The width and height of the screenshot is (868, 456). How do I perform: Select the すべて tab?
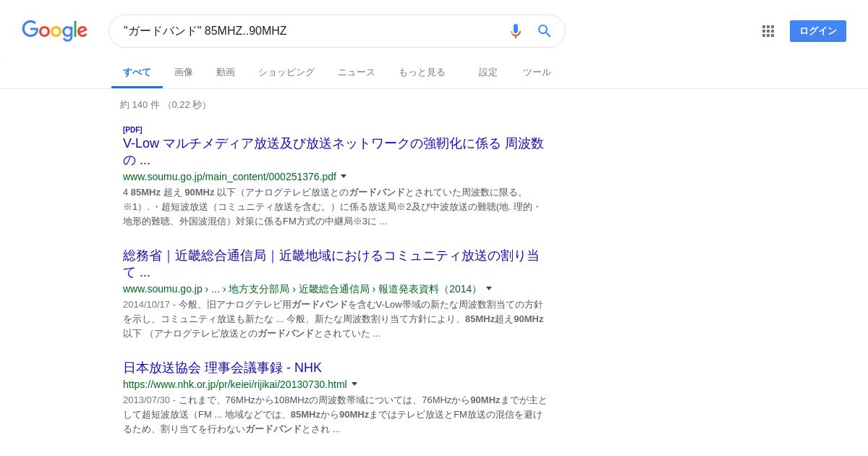(137, 72)
